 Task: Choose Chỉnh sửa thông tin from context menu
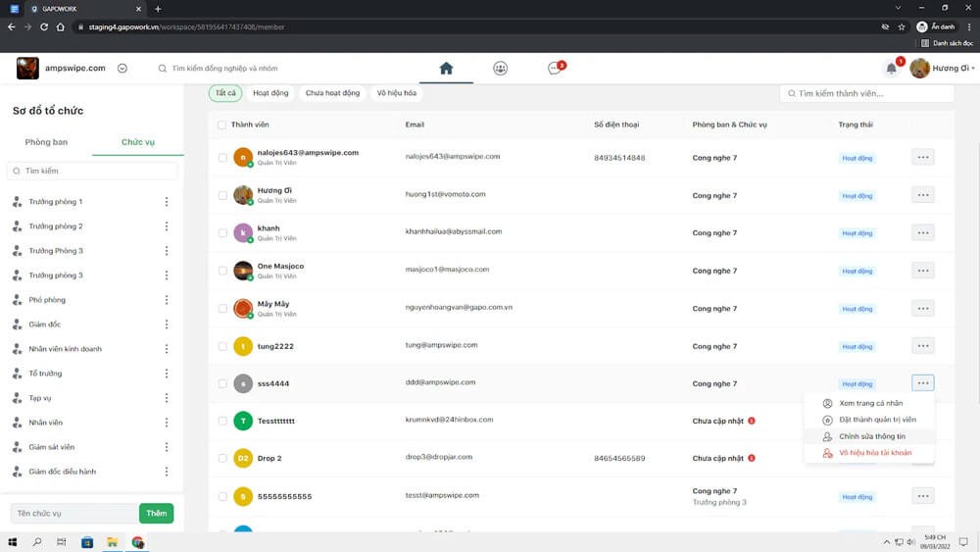point(871,436)
